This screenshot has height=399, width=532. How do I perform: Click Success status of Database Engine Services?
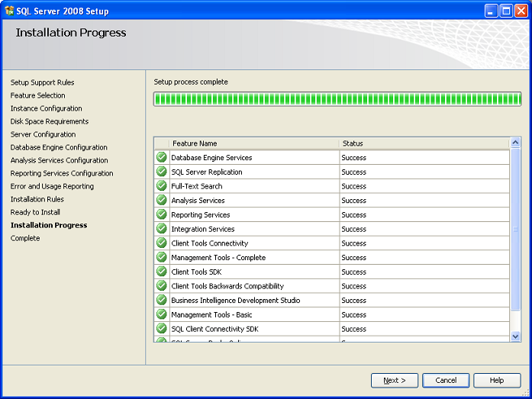pyautogui.click(x=353, y=158)
